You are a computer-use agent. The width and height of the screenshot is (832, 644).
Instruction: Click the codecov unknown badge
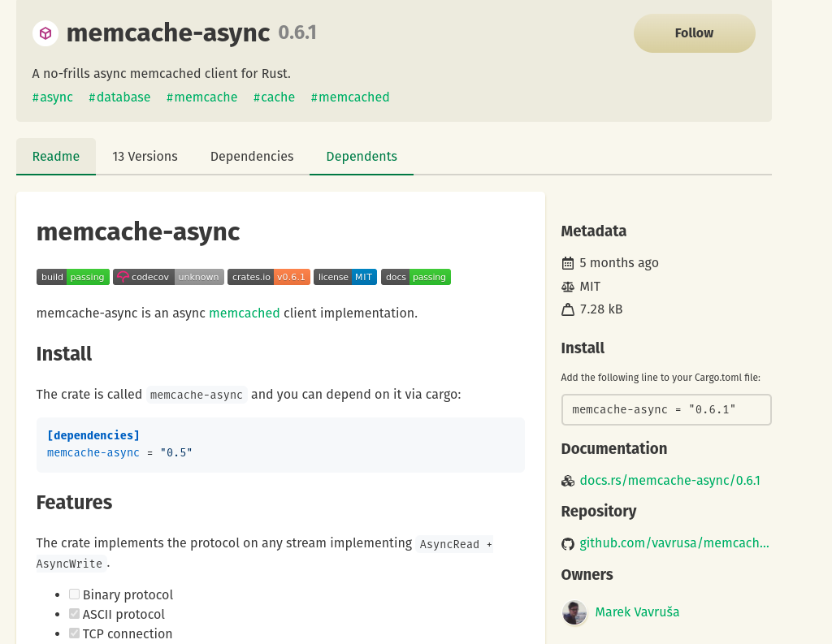(168, 277)
